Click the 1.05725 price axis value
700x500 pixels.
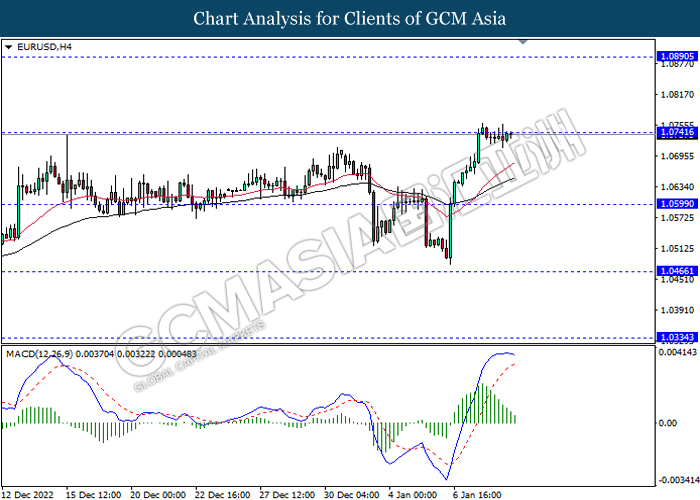pyautogui.click(x=677, y=218)
